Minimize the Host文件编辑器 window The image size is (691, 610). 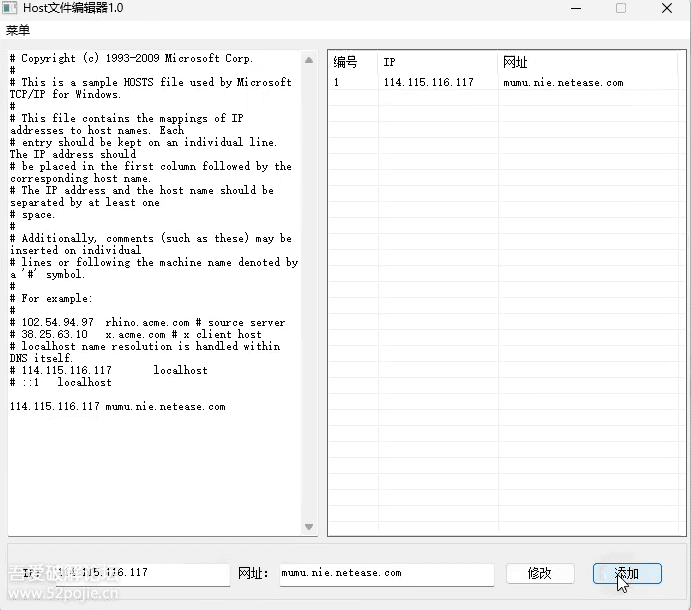click(x=576, y=8)
